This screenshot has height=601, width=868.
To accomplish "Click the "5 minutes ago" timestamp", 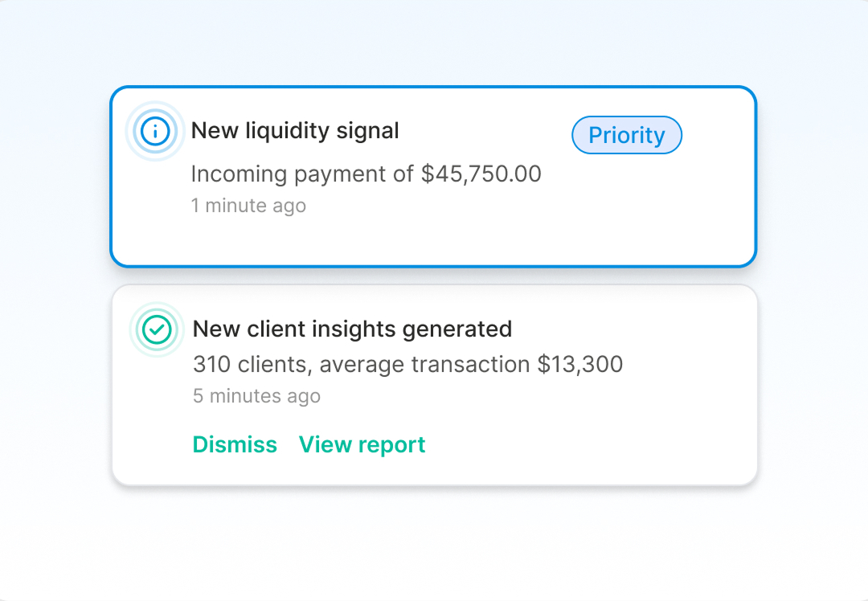I will tap(256, 396).
